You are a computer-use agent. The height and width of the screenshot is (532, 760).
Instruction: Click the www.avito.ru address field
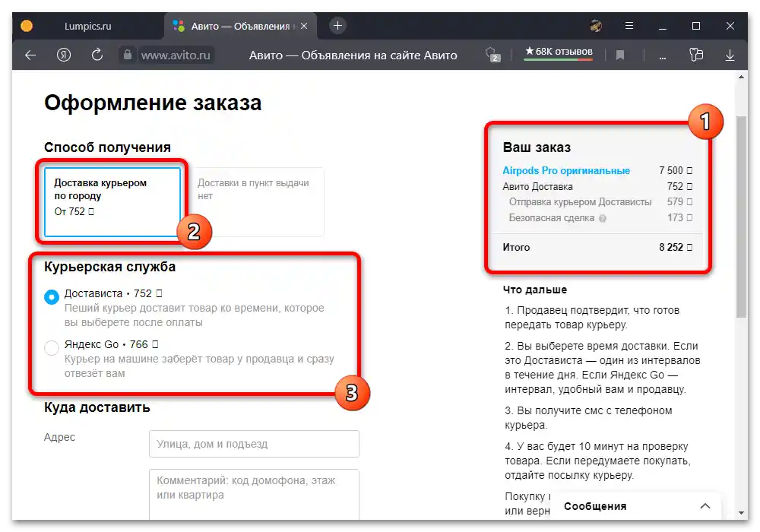coord(176,55)
